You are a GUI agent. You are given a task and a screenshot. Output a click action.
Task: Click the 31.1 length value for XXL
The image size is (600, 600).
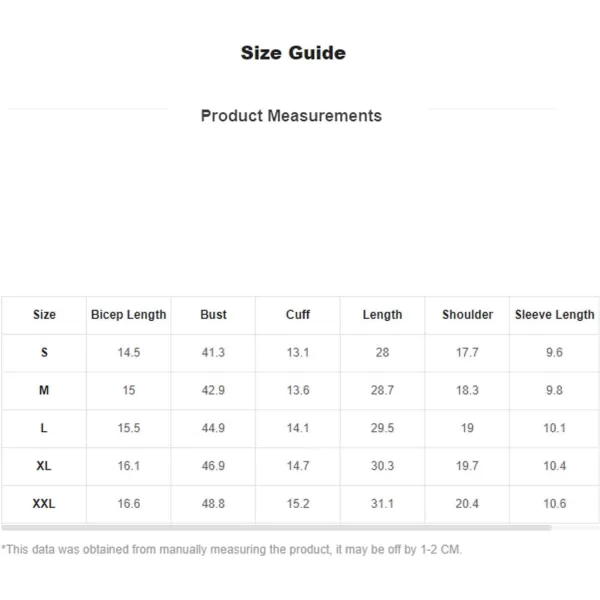pyautogui.click(x=382, y=504)
